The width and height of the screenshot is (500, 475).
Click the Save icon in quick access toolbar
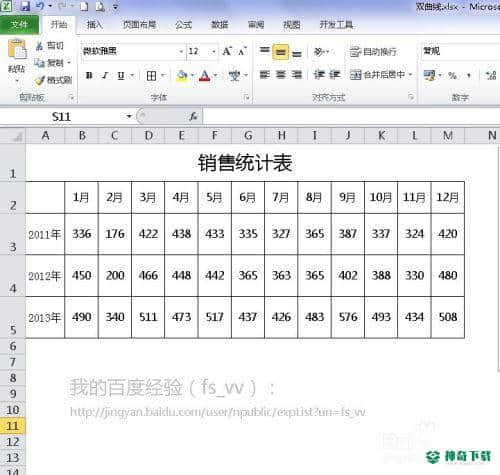click(25, 6)
